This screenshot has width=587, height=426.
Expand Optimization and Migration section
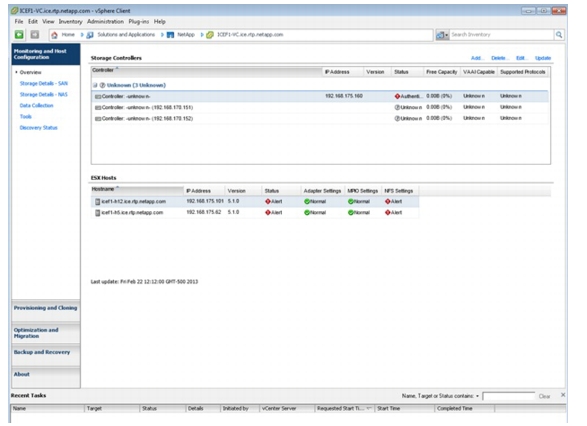pyautogui.click(x=46, y=333)
